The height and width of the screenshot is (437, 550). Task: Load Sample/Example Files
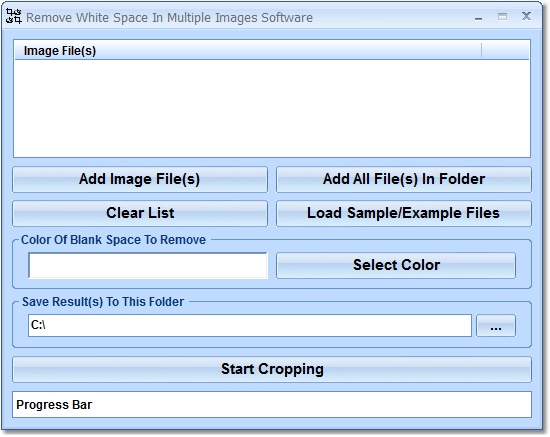pyautogui.click(x=404, y=213)
